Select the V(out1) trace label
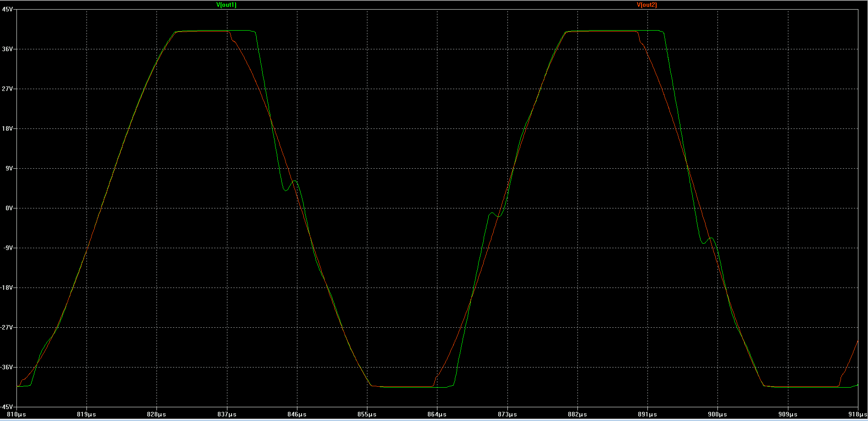868x421 pixels. coord(226,5)
